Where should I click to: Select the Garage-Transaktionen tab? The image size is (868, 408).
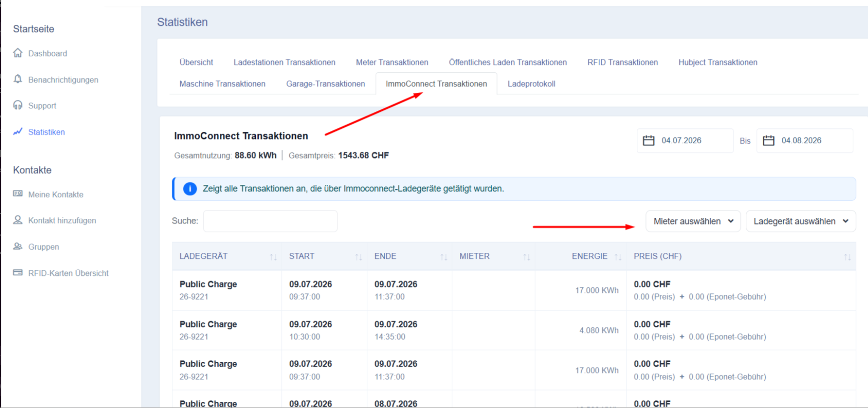(x=326, y=84)
